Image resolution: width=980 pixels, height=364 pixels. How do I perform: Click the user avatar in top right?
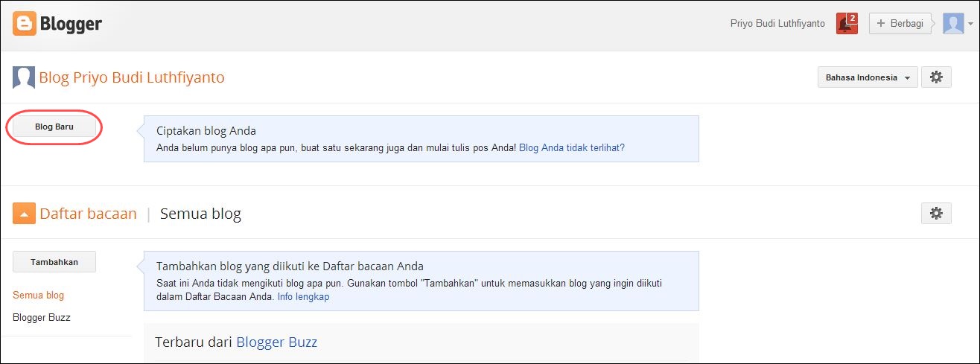coord(953,23)
